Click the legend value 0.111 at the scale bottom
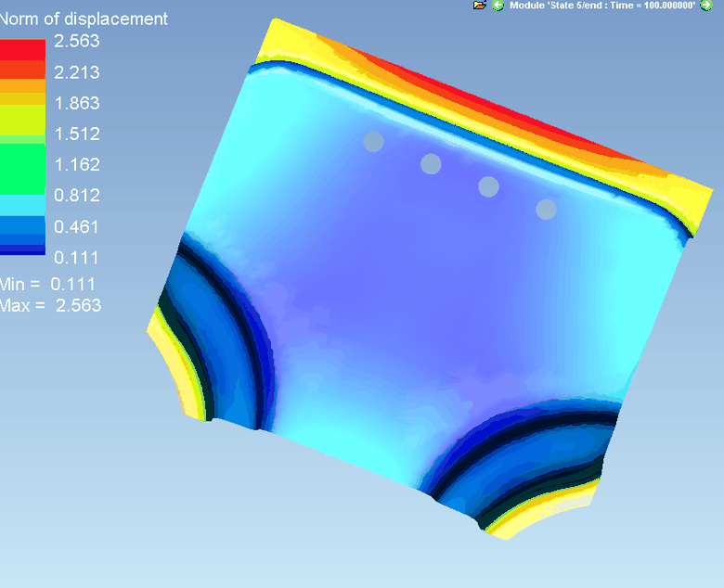The height and width of the screenshot is (588, 724). [76, 258]
